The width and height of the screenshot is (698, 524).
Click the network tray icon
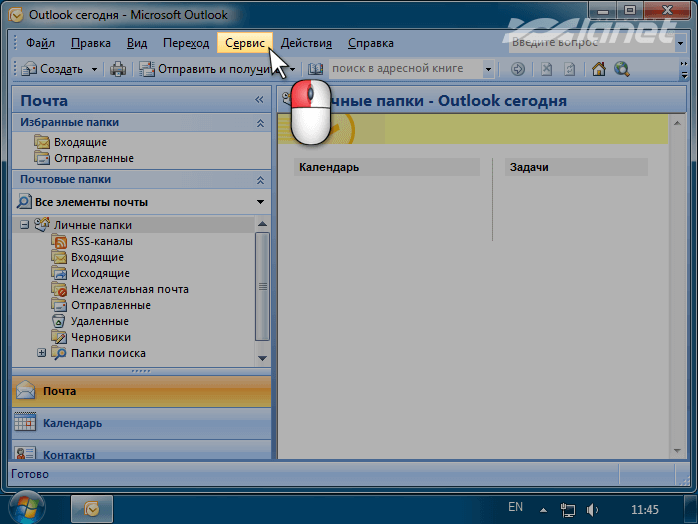tap(568, 510)
